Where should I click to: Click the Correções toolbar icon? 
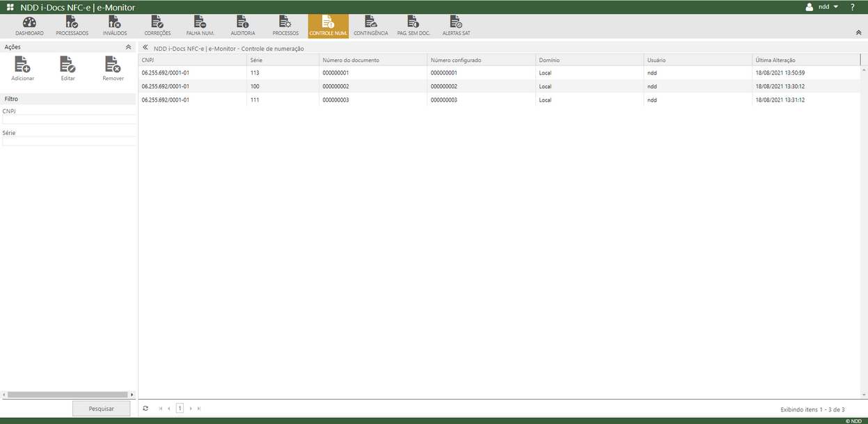click(x=157, y=25)
